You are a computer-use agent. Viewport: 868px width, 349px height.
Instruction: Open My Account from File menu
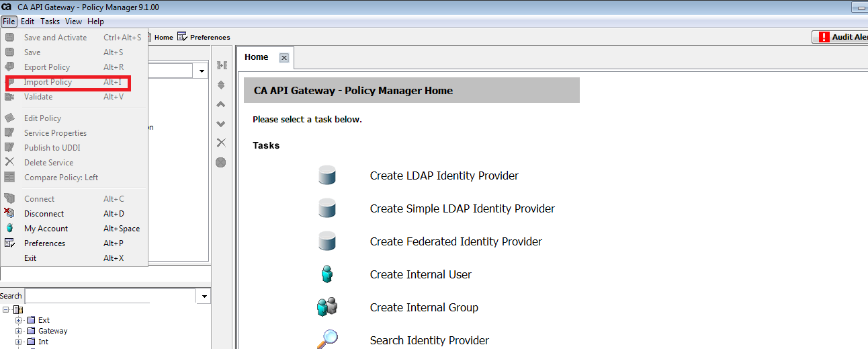tap(74, 229)
